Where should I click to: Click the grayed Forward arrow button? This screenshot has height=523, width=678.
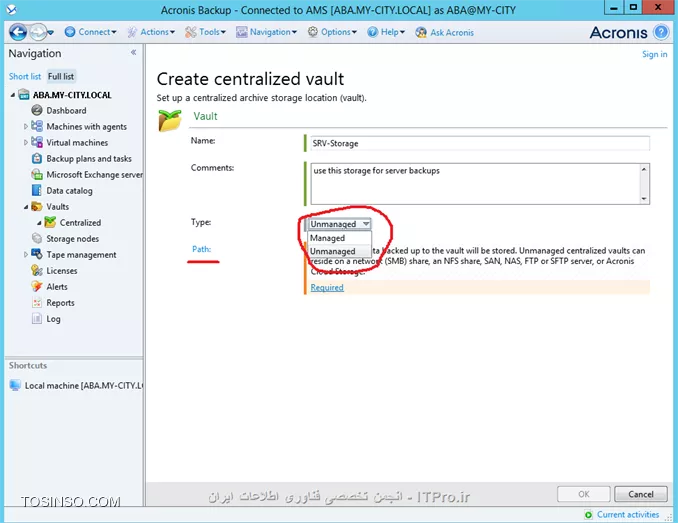(x=38, y=32)
